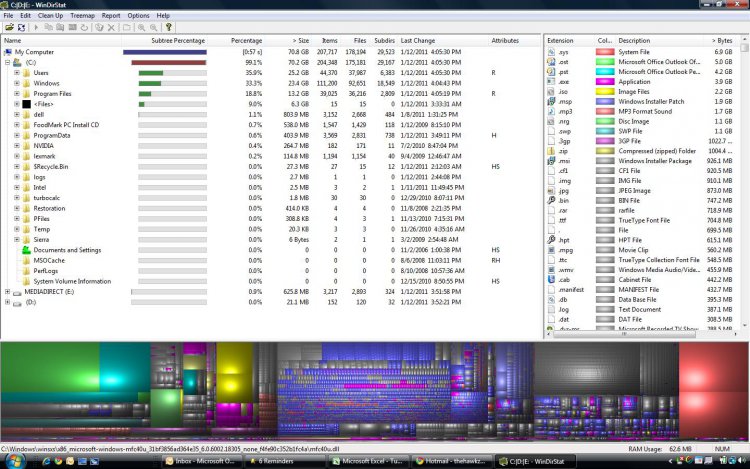Click the extension list horizontal scrollbar

pos(641,334)
